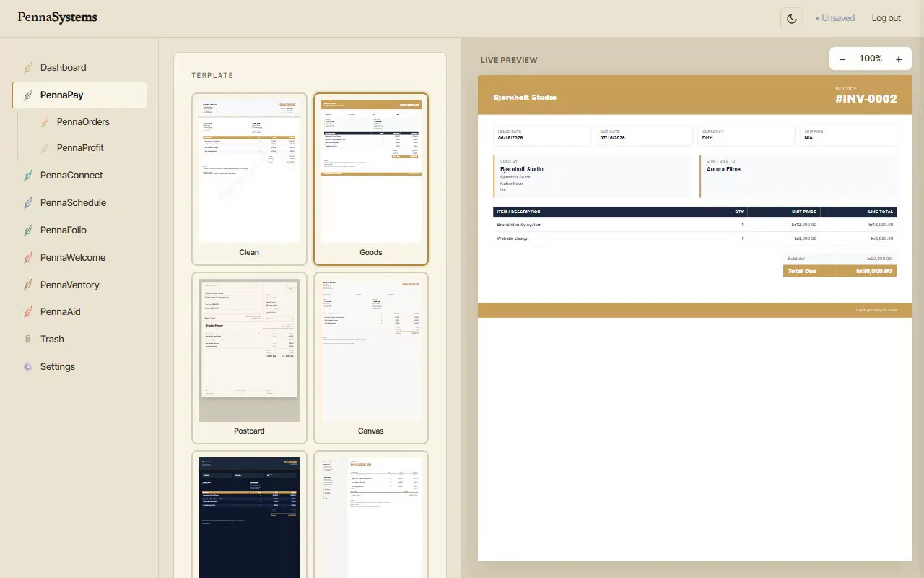924x578 pixels.
Task: Open PennaOrders in sidebar
Action: [x=83, y=122]
